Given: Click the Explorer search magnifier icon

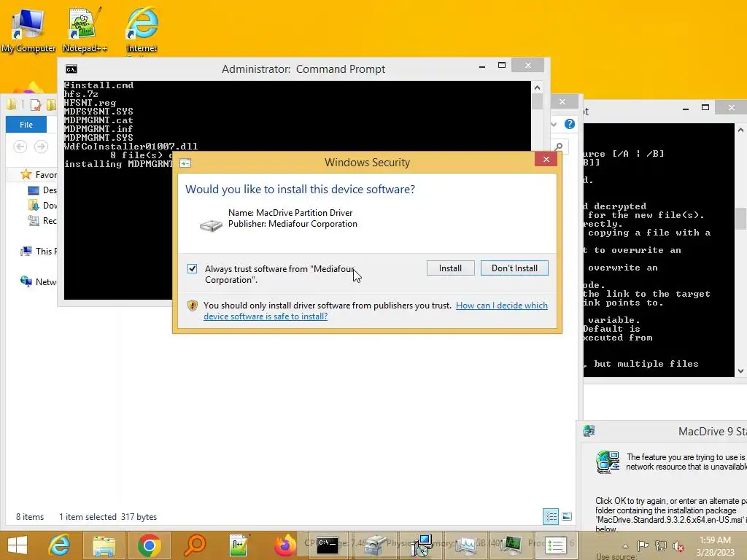Looking at the screenshot, I should click(558, 147).
